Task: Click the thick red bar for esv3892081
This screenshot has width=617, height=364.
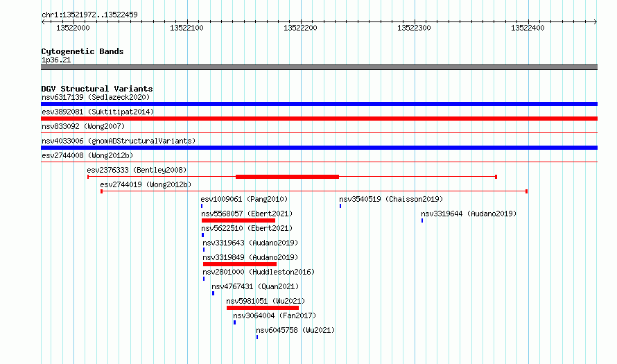Action: [319, 119]
